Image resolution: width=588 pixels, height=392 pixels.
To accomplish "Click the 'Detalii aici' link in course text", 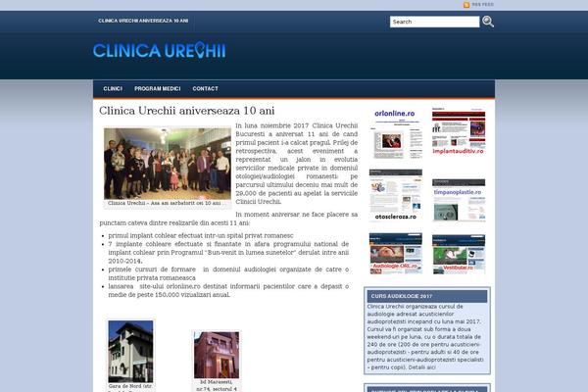I will (421, 367).
